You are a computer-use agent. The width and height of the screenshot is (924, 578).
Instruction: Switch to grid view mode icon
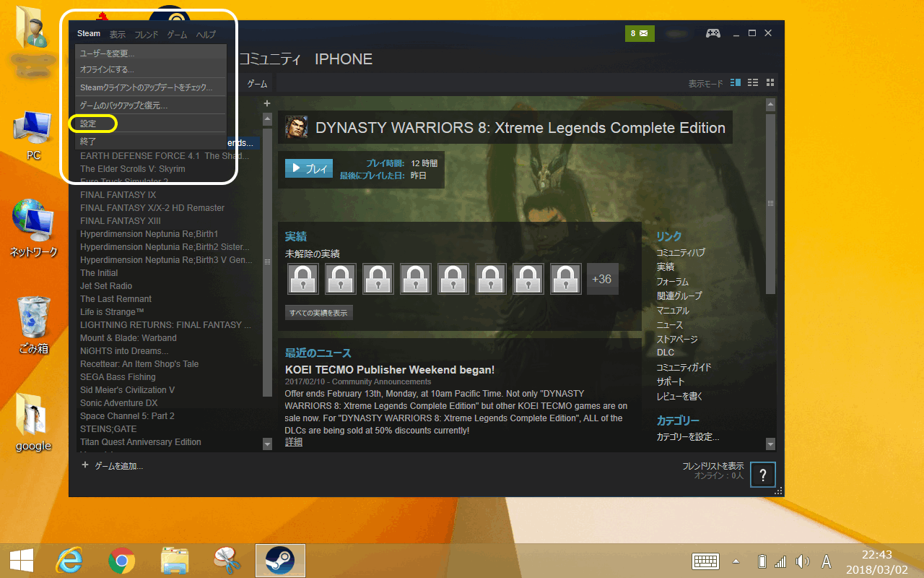point(770,83)
